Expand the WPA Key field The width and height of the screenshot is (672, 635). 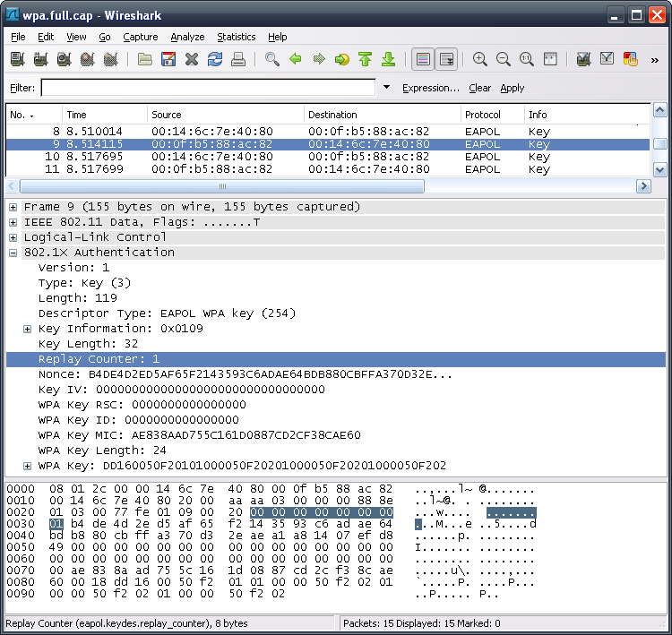pyautogui.click(x=28, y=467)
